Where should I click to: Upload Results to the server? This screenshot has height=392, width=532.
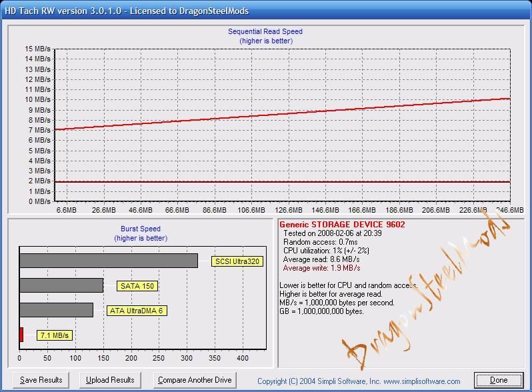point(110,380)
